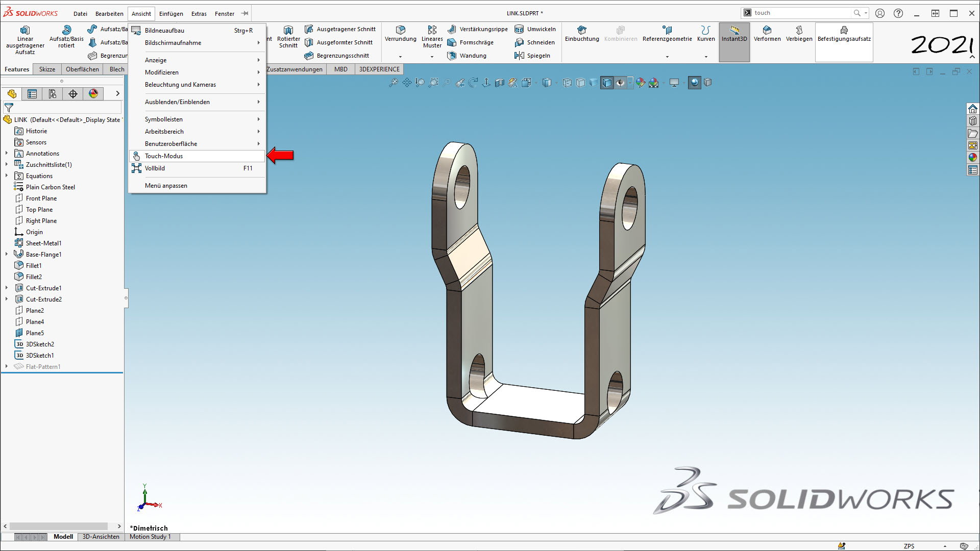Select the Wandung tool
Viewport: 980px width, 551px height.
467,56
